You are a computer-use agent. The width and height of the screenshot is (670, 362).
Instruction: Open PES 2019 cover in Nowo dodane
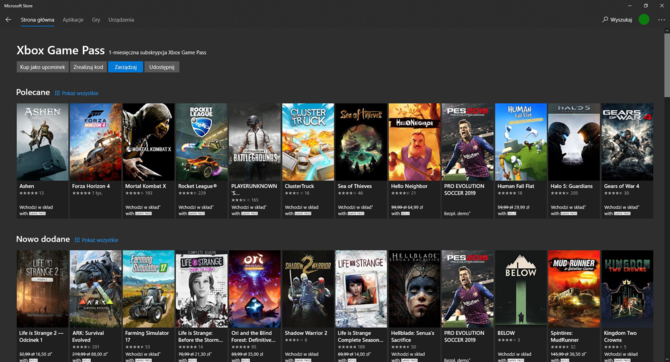point(467,289)
